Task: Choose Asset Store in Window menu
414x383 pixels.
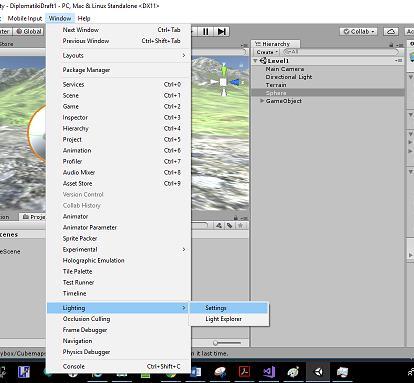Action: 119,183
